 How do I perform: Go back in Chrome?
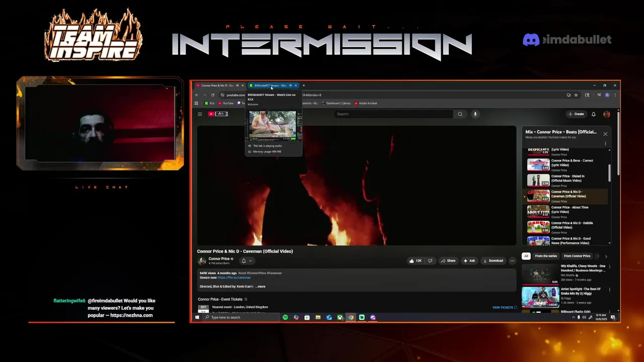point(197,95)
